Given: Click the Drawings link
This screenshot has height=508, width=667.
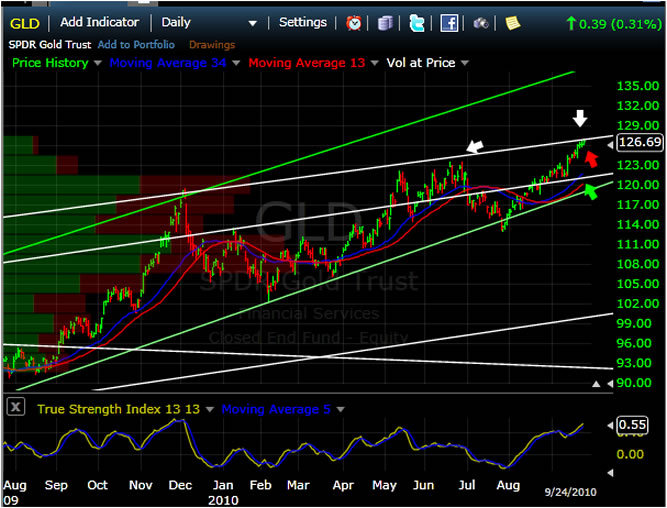Looking at the screenshot, I should click(210, 45).
